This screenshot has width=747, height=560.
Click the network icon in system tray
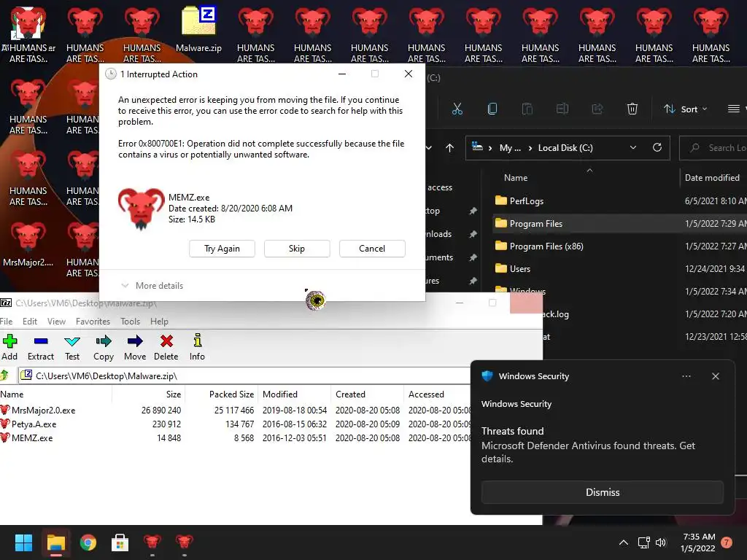coord(643,542)
